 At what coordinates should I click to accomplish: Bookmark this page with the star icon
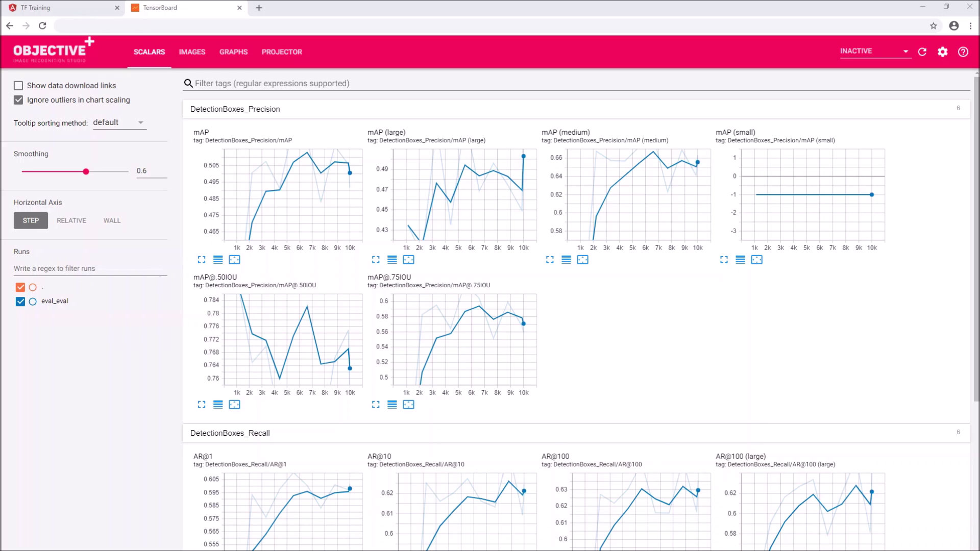coord(934,26)
